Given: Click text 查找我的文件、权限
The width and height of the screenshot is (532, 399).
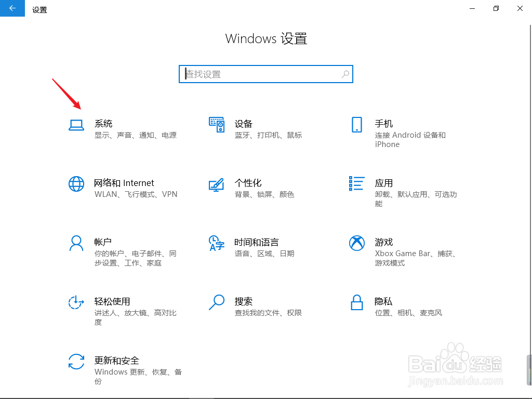Looking at the screenshot, I should click(268, 312).
